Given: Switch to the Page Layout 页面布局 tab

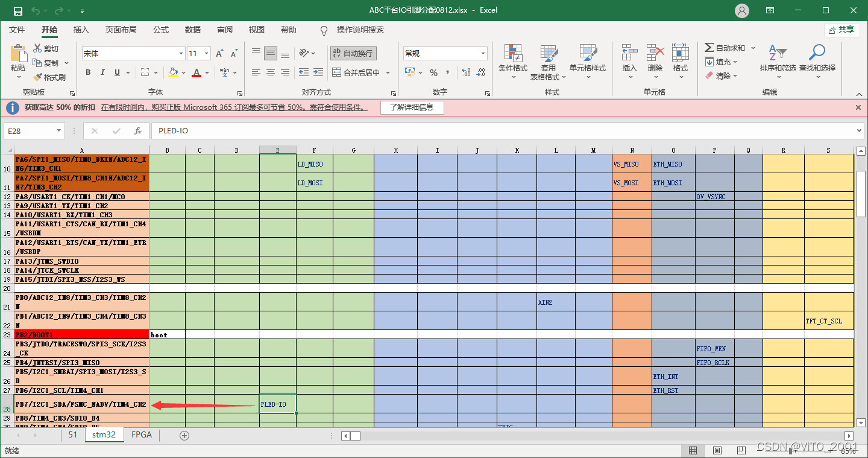Looking at the screenshot, I should 121,30.
